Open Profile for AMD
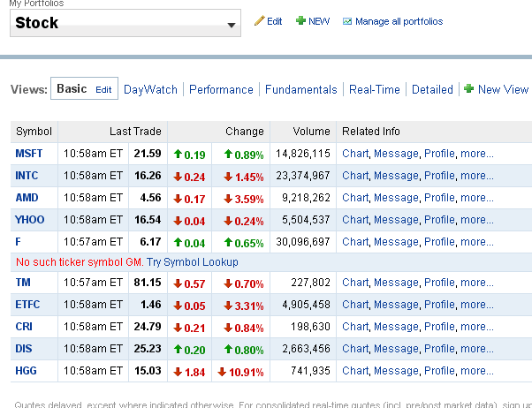Image resolution: width=532 pixels, height=408 pixels. coord(440,198)
